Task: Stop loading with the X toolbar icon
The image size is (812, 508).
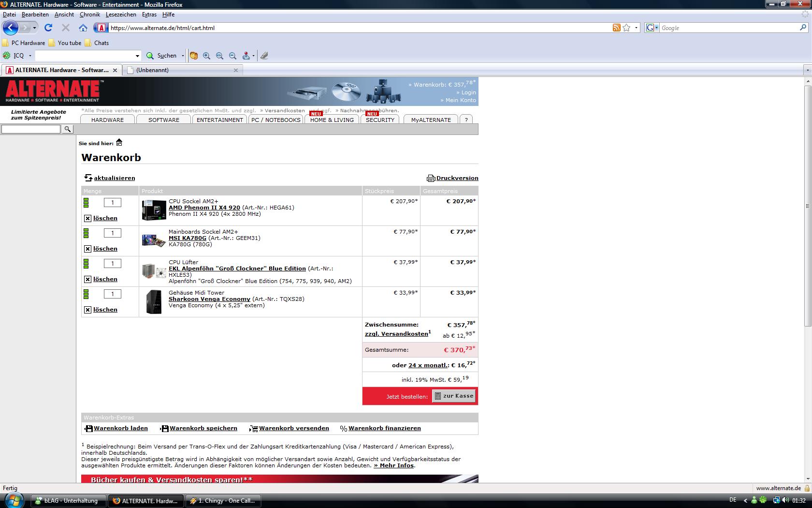Action: point(66,28)
